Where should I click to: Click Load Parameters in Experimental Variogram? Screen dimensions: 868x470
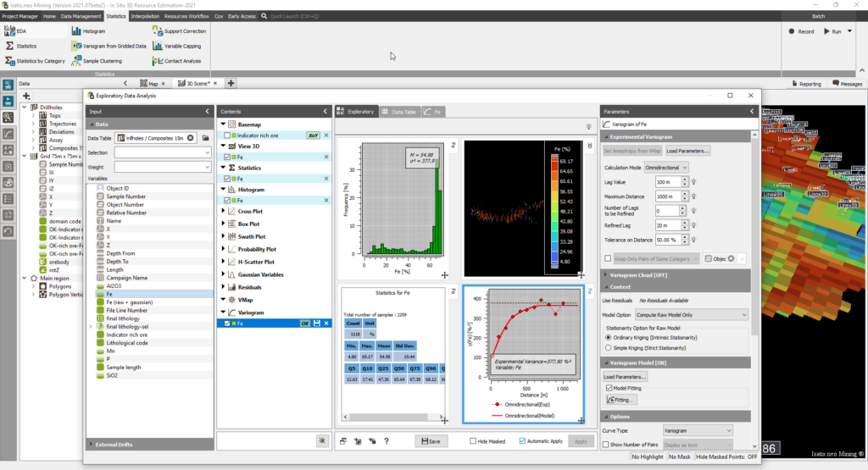pos(687,151)
